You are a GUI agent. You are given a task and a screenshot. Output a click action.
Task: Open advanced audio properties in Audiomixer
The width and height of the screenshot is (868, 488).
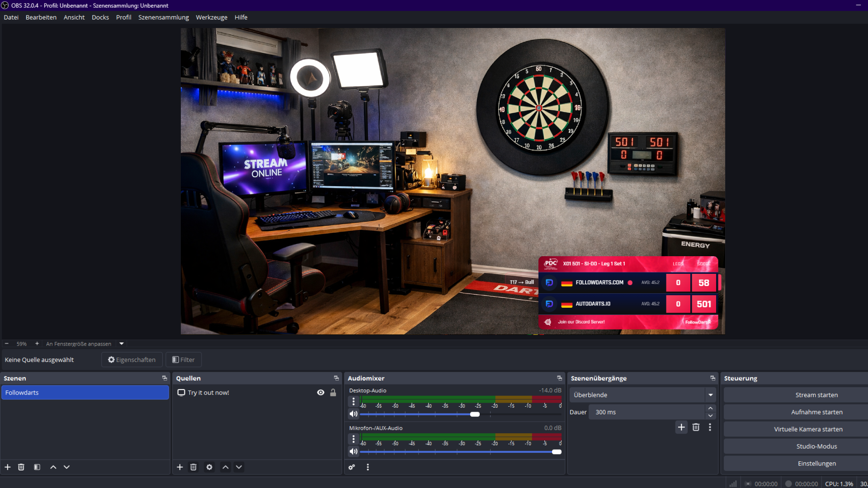pyautogui.click(x=352, y=467)
